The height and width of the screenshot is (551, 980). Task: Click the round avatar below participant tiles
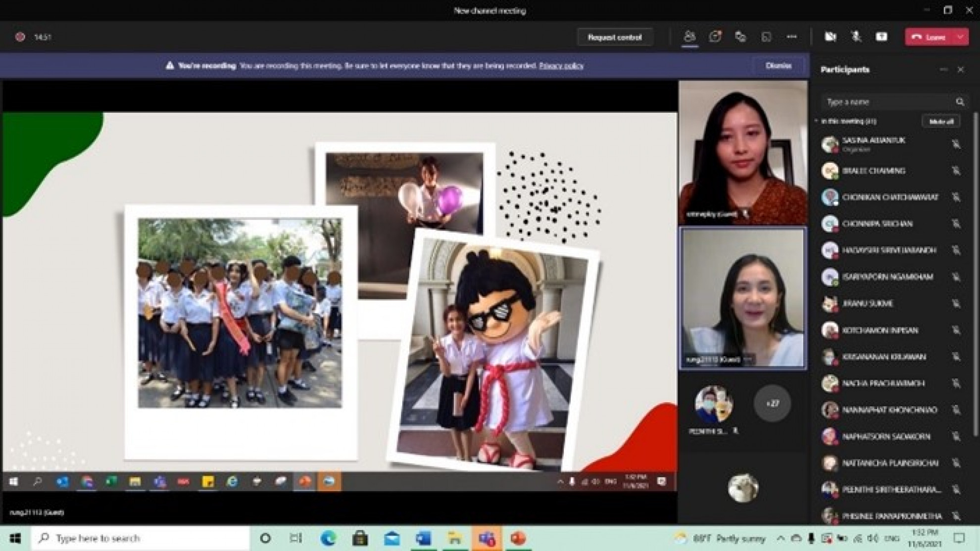pos(743,488)
